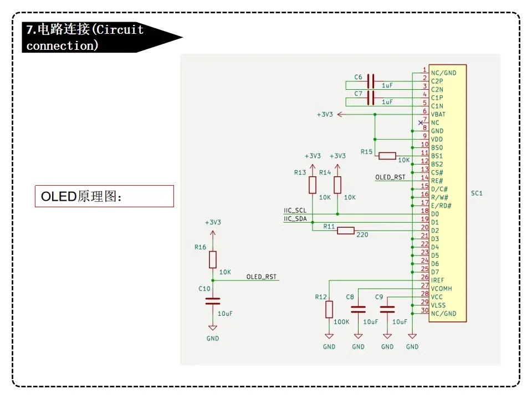Screen dimensions: 532x399
Task: Click the VCOMH pin label
Action: click(x=442, y=289)
